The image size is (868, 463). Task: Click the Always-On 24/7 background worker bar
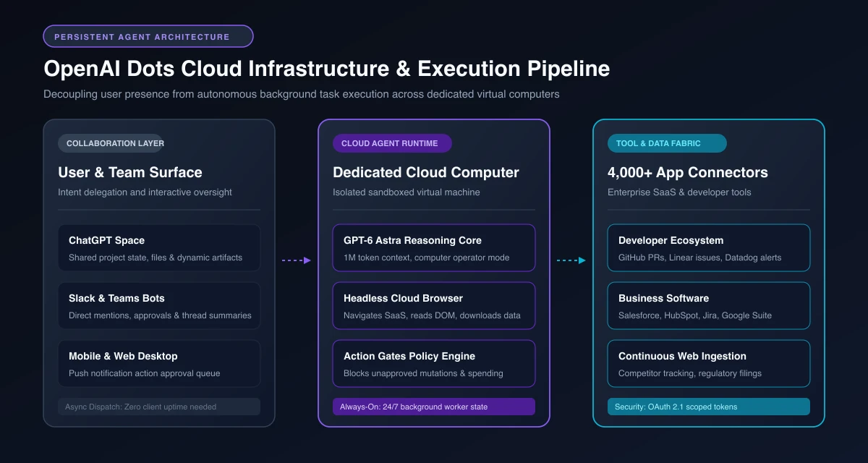434,407
